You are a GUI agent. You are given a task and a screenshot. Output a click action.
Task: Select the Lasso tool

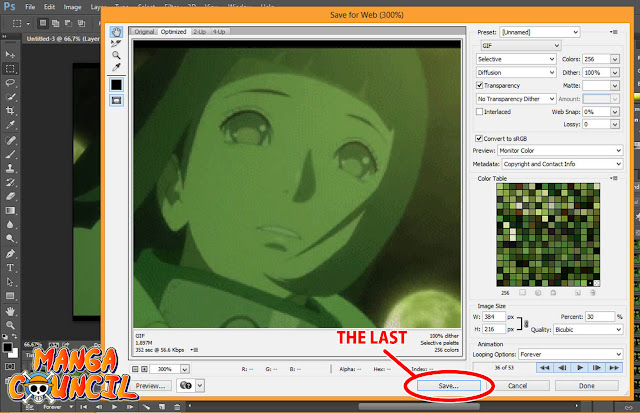point(10,83)
